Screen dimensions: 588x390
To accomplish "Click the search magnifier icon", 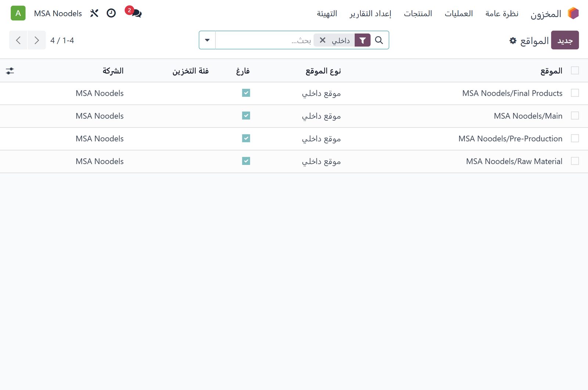I will (x=379, y=40).
